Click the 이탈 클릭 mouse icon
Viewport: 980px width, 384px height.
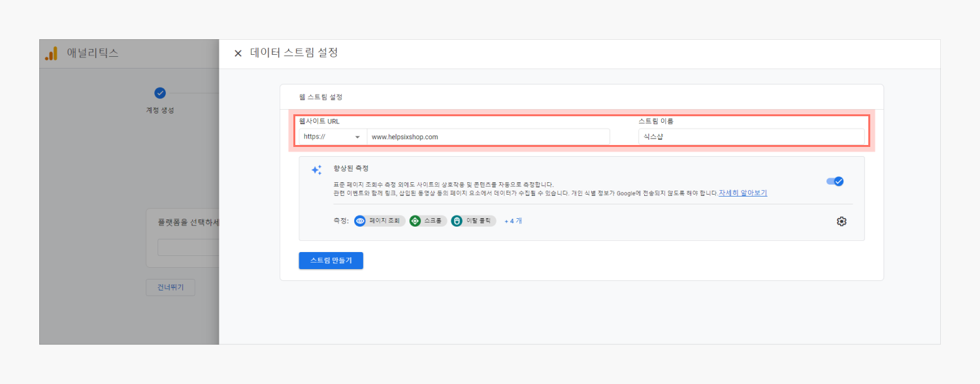point(457,221)
